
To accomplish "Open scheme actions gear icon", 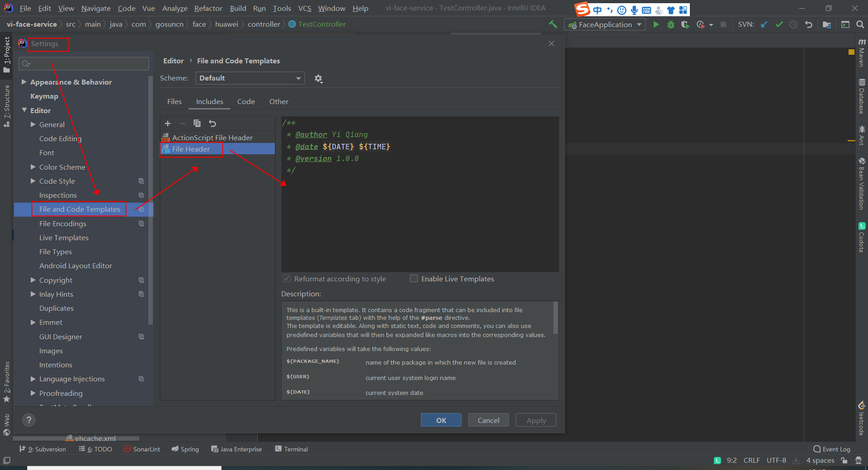I will (x=318, y=79).
